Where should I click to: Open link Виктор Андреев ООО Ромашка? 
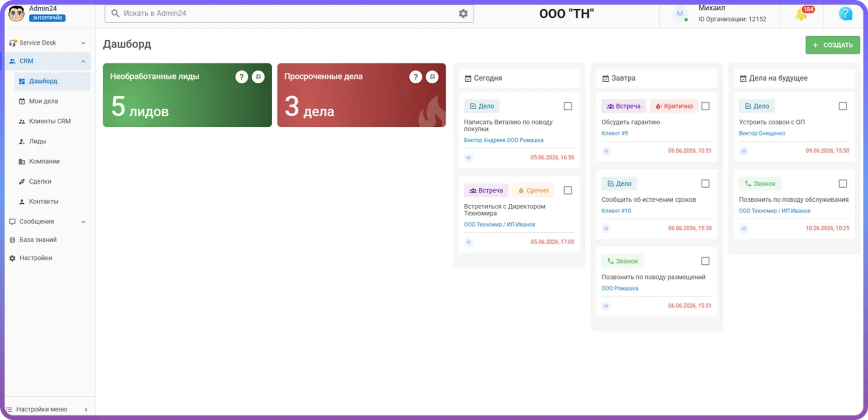coord(503,140)
